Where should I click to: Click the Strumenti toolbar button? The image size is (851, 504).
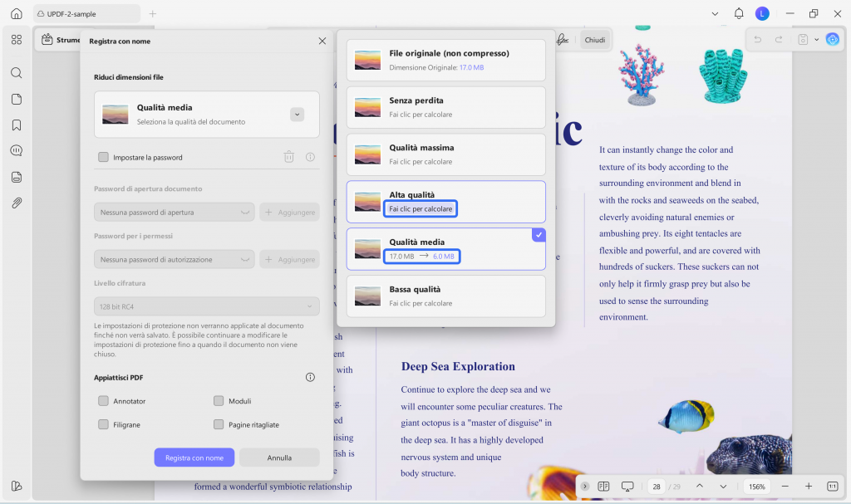pos(61,40)
